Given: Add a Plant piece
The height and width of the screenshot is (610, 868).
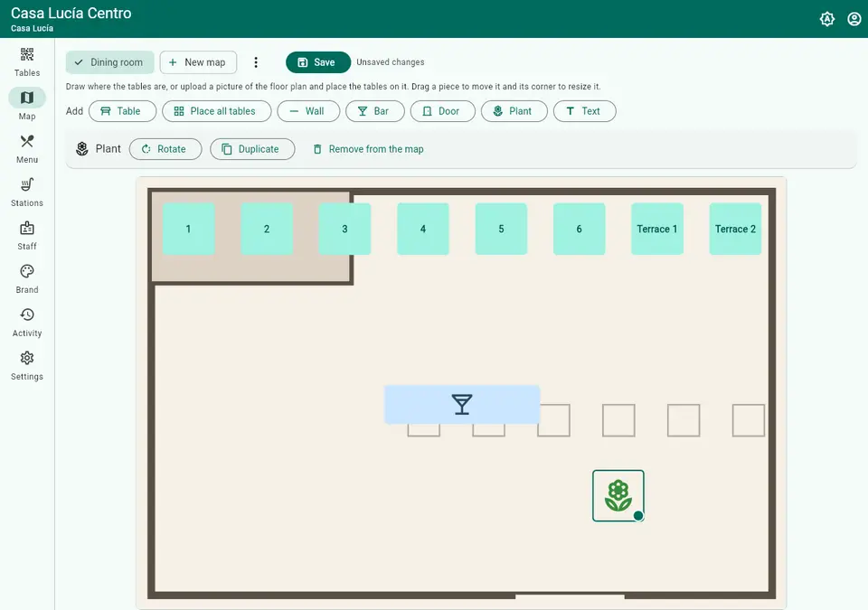Looking at the screenshot, I should [514, 111].
